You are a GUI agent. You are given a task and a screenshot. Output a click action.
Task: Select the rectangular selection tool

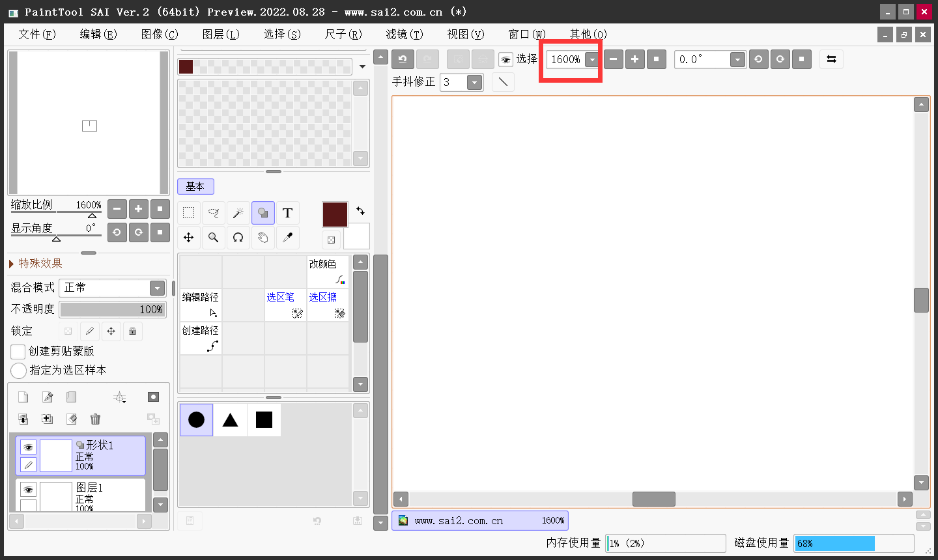pyautogui.click(x=189, y=213)
